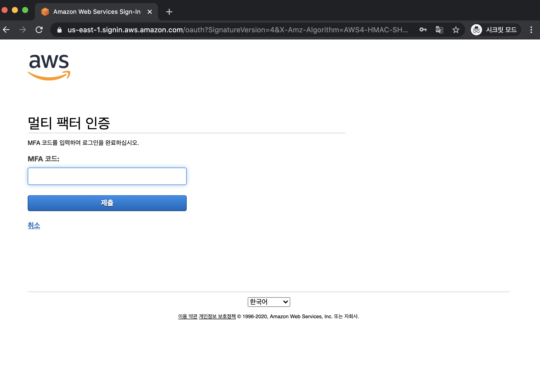Screen dimensions: 540x392
Task: Open the 한국어 language dropdown
Action: 268,302
